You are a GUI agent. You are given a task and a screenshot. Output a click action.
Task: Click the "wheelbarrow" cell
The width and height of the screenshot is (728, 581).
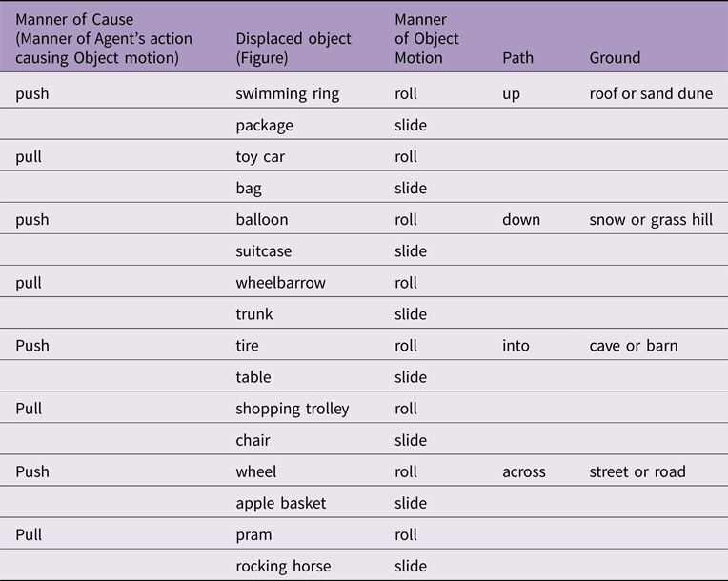tap(280, 283)
